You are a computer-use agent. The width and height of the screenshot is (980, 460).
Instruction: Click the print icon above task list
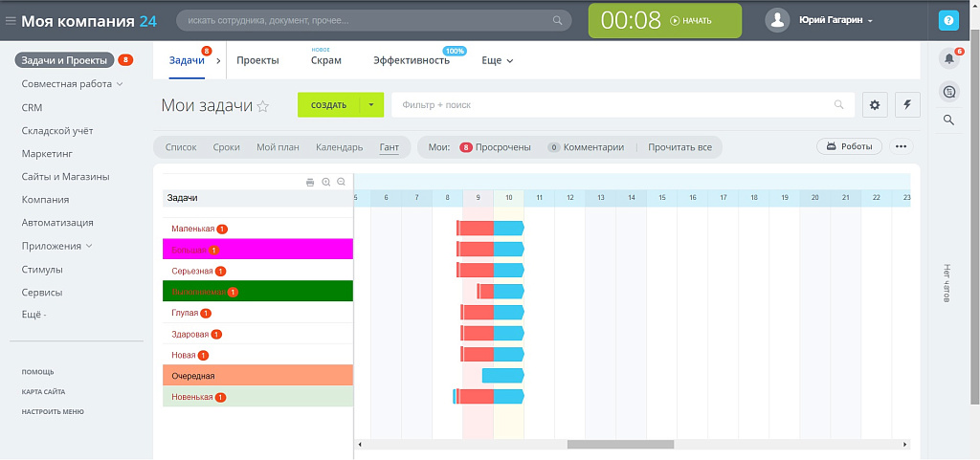(x=310, y=182)
